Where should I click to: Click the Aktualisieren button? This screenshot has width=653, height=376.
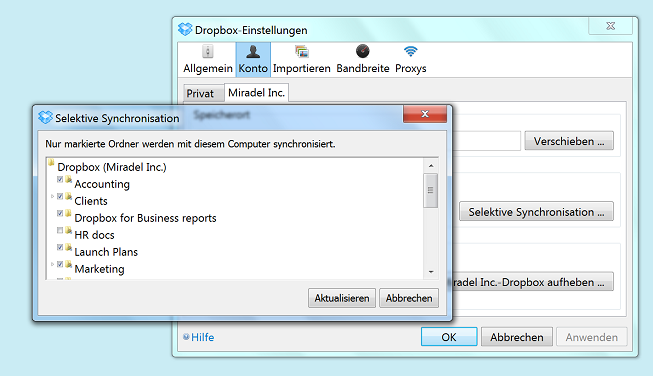(342, 298)
